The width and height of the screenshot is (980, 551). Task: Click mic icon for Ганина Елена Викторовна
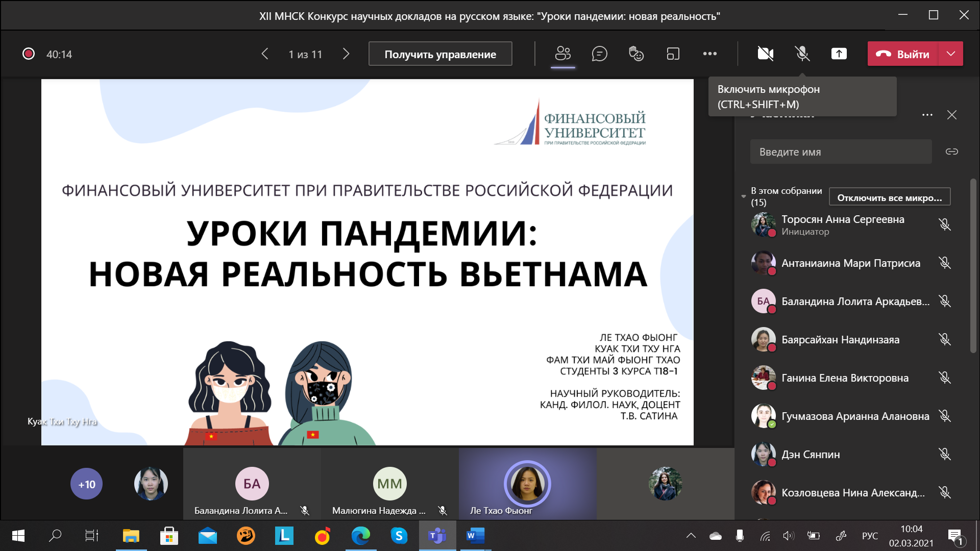[945, 378]
